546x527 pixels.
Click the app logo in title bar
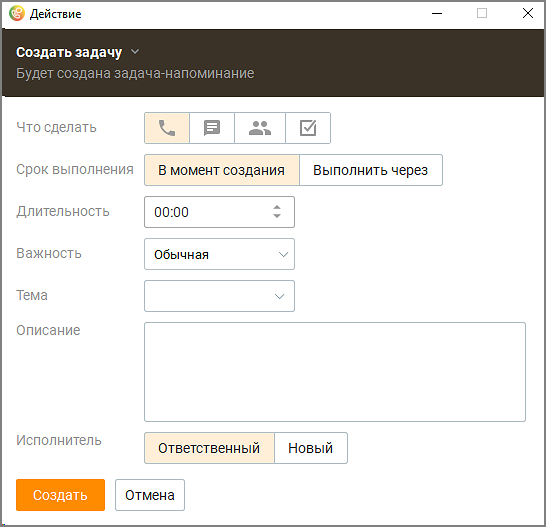coord(17,14)
